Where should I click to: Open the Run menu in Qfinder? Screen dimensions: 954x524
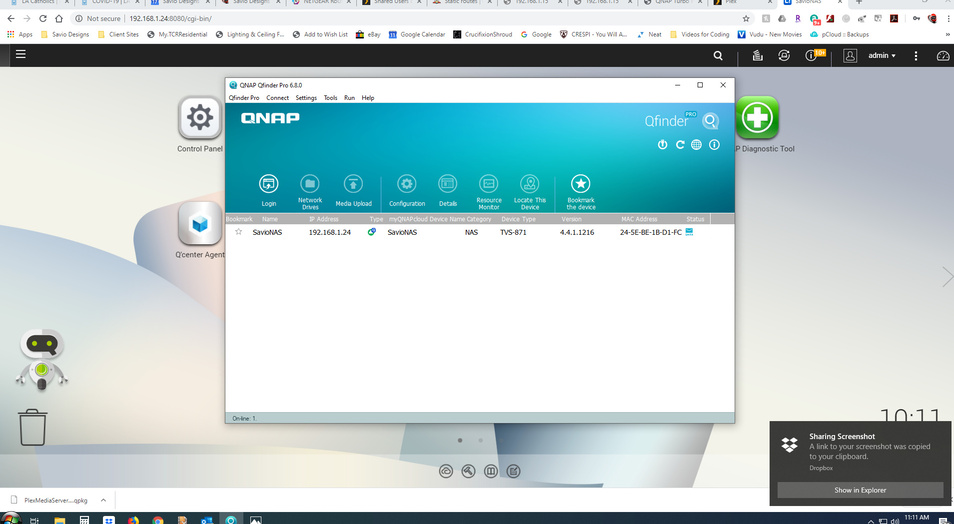pyautogui.click(x=349, y=97)
